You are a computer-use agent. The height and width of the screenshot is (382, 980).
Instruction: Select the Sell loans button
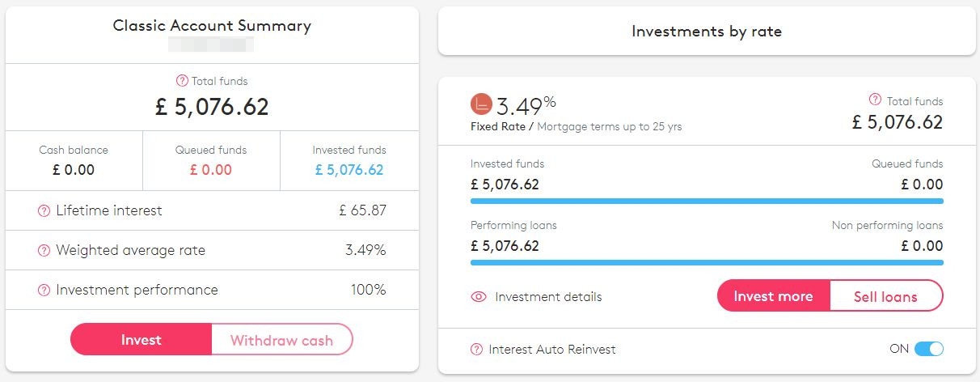pyautogui.click(x=886, y=296)
